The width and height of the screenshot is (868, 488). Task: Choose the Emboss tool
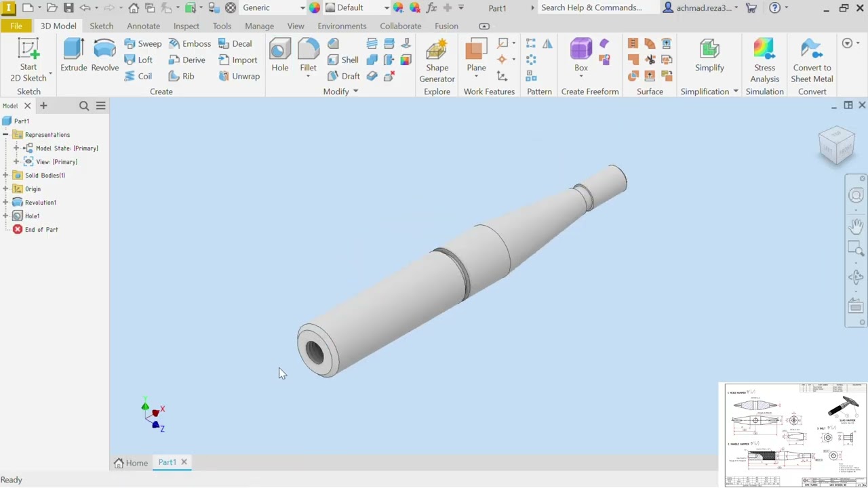[x=189, y=43]
